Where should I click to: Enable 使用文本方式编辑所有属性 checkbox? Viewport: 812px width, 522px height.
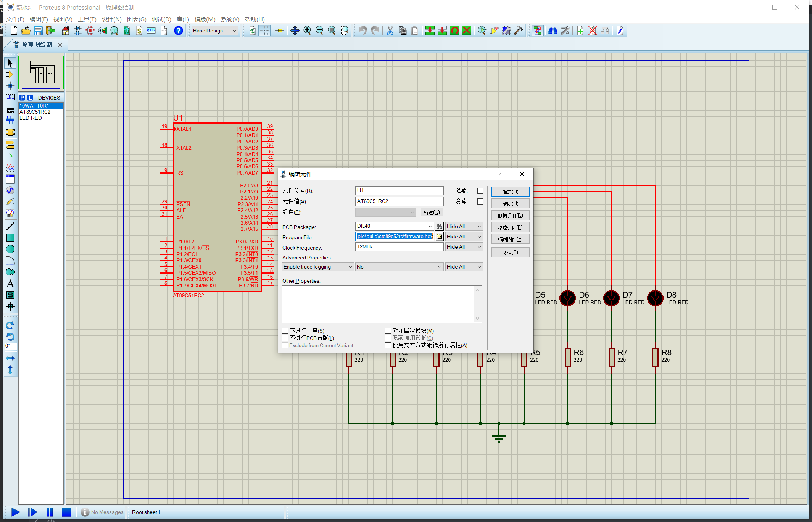pos(388,345)
